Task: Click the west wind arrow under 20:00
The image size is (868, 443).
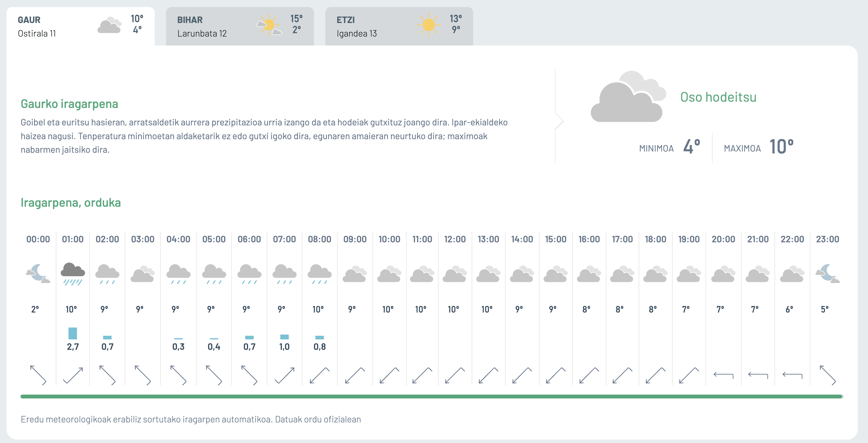Action: pyautogui.click(x=723, y=375)
